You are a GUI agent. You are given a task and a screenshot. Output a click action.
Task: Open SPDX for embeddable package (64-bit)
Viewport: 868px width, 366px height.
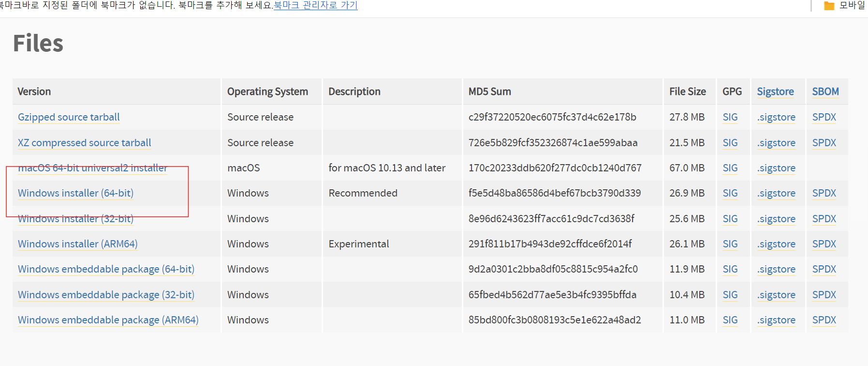(x=824, y=269)
